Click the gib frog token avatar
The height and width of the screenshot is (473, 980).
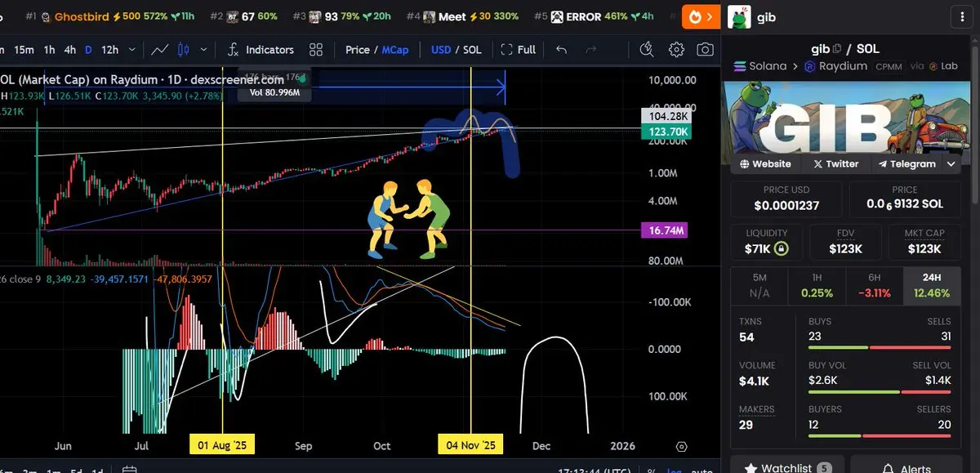[739, 16]
